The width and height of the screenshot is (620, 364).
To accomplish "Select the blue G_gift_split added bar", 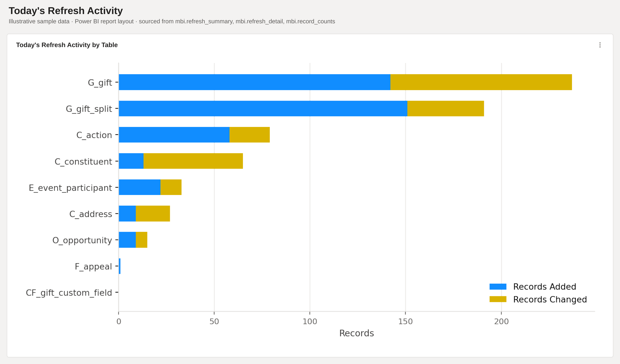I will 263,108.
